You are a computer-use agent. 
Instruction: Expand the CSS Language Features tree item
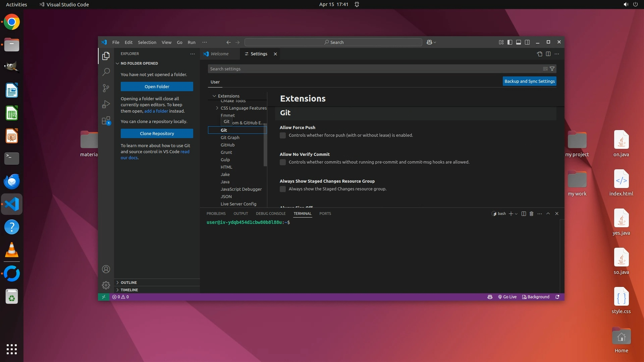coord(217,108)
